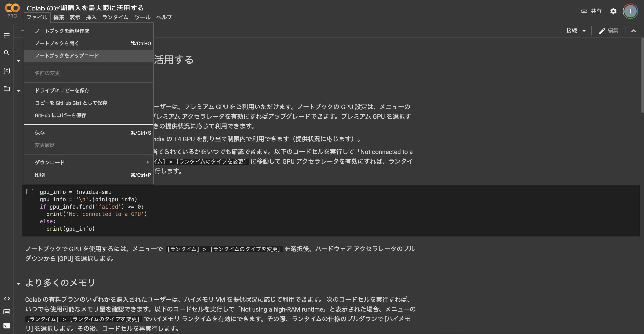644x334 pixels.
Task: Open settings gear icon
Action: point(613,11)
